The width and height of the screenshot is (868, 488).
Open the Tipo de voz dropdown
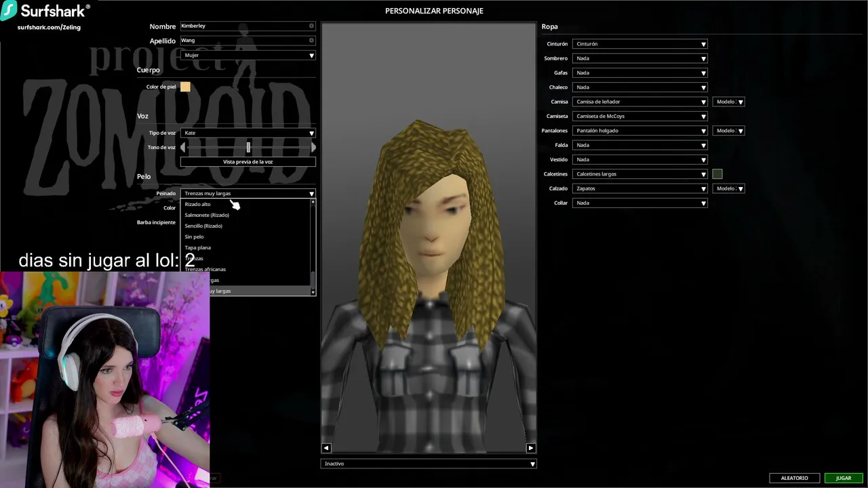click(x=248, y=133)
